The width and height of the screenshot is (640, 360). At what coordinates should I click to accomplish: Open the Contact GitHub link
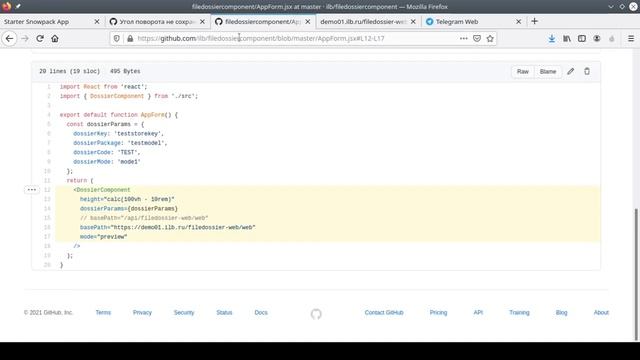click(x=384, y=312)
